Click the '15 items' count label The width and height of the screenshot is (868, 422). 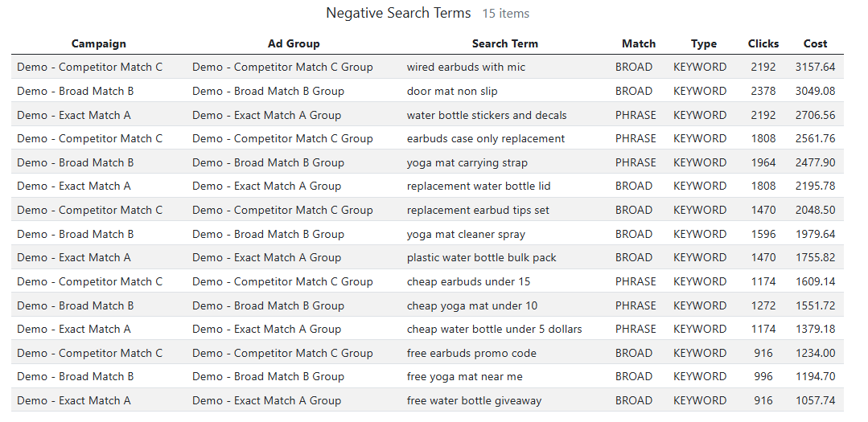[505, 14]
